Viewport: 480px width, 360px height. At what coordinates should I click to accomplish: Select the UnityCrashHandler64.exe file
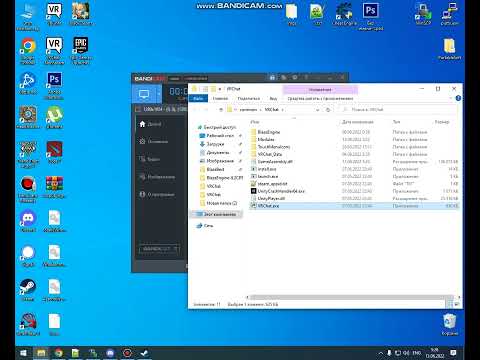click(277, 191)
